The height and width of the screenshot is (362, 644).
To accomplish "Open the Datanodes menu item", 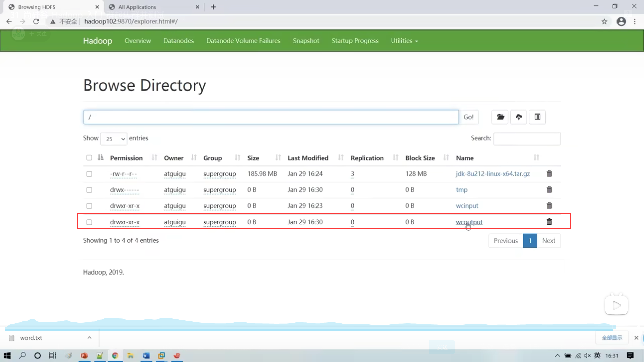I will click(x=178, y=41).
